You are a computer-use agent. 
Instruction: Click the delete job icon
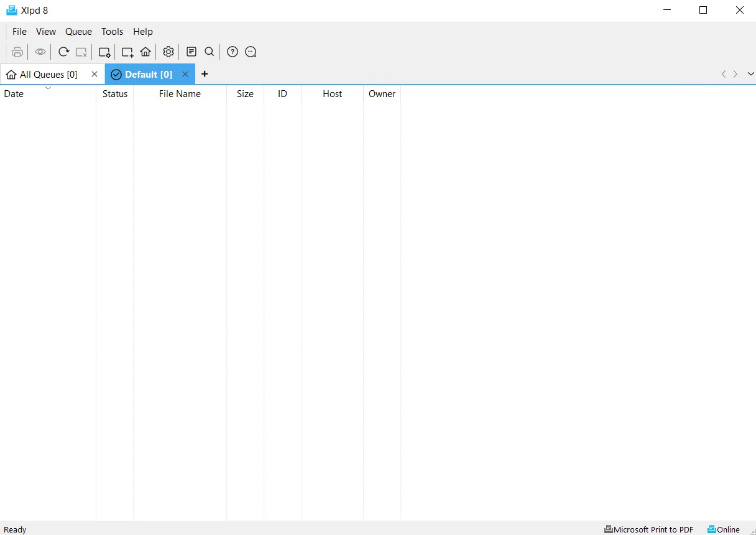point(81,52)
